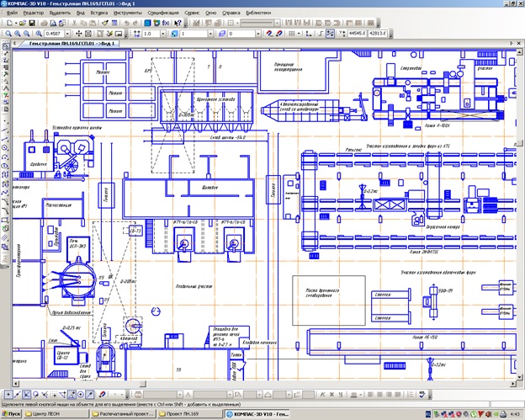
Task: Open the Geometry panel at top of left toolbar
Action: click(x=5, y=46)
